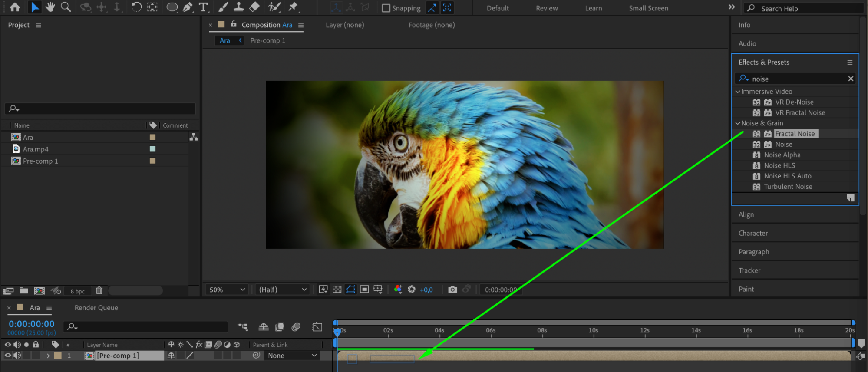Select Turbulent Noise effect

[788, 187]
